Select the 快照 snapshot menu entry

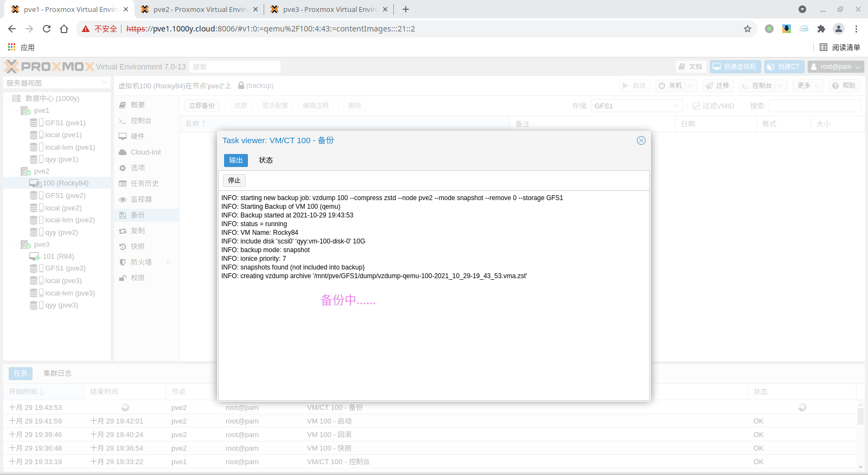pyautogui.click(x=138, y=247)
